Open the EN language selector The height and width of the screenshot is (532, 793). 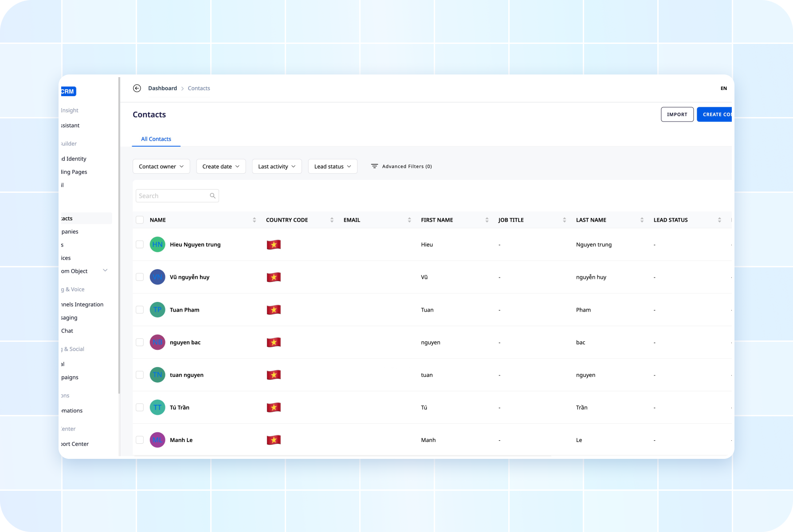(x=723, y=88)
